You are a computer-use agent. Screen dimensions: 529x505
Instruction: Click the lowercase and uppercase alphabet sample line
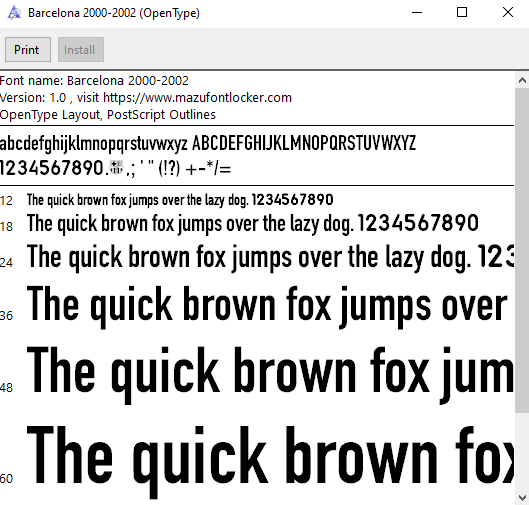pyautogui.click(x=208, y=143)
